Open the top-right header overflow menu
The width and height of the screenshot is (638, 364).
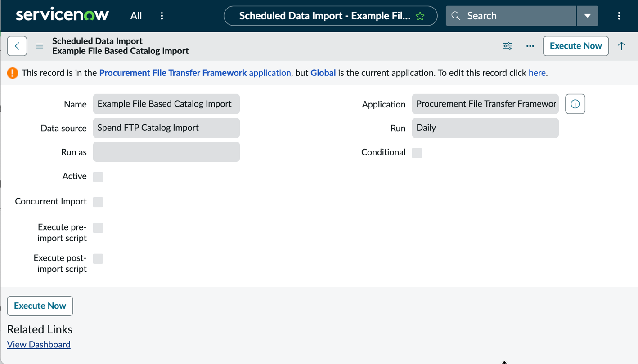pyautogui.click(x=619, y=16)
